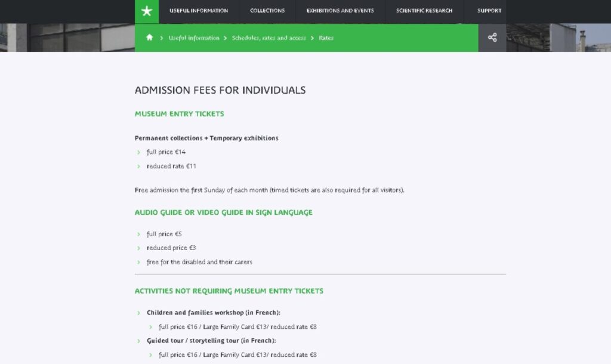The width and height of the screenshot is (611, 364).
Task: Click chevron after the home breadcrumb icon
Action: pyautogui.click(x=161, y=38)
